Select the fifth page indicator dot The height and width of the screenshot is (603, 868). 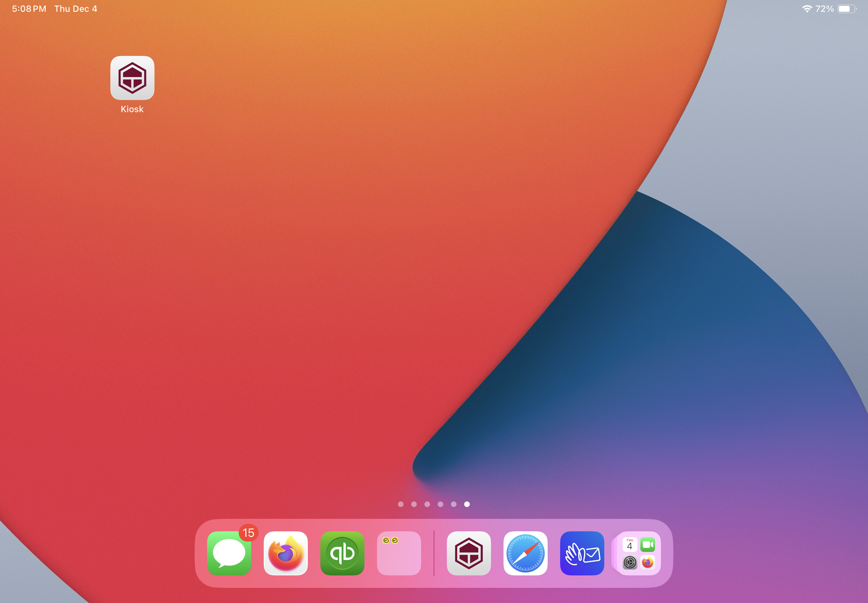pos(453,504)
